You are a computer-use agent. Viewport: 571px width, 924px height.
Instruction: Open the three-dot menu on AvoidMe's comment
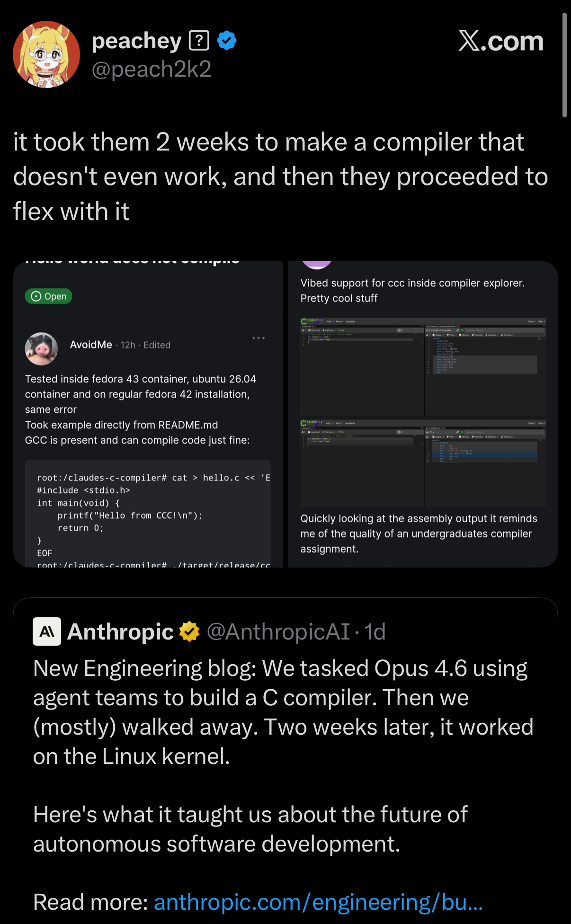coord(259,338)
